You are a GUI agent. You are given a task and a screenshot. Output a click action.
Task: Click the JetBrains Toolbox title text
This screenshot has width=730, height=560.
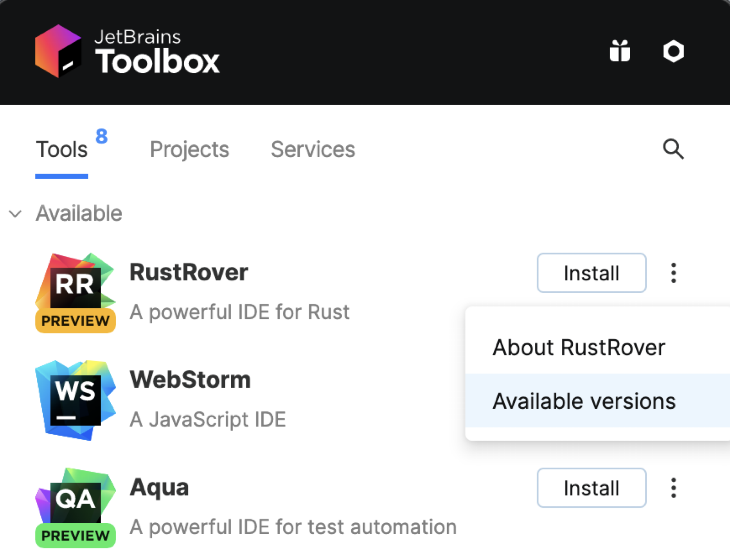(157, 52)
